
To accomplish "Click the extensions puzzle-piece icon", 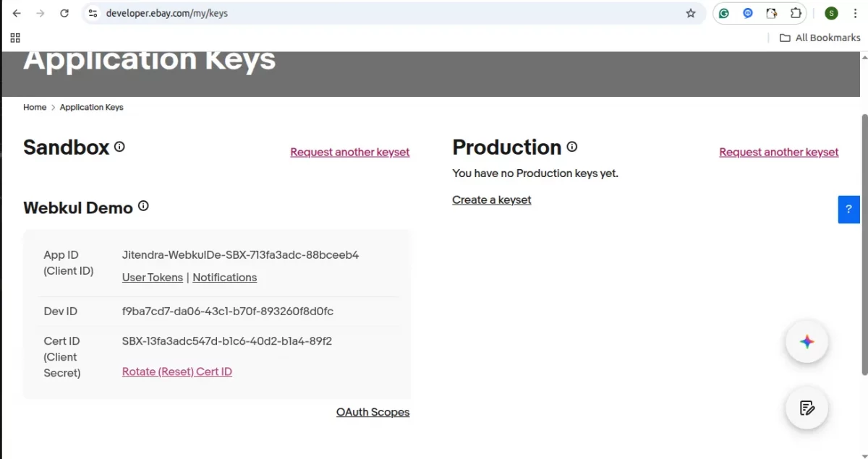I will tap(795, 13).
